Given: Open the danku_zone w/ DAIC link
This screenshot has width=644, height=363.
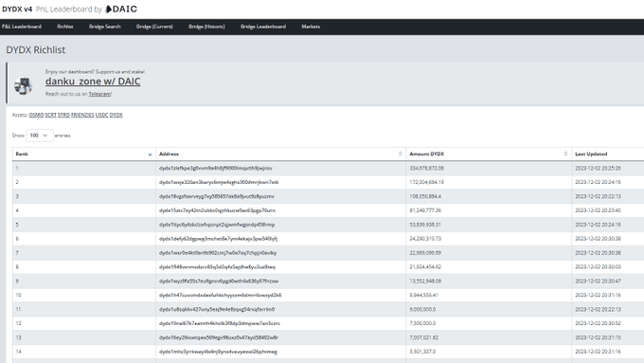Looking at the screenshot, I should [93, 82].
